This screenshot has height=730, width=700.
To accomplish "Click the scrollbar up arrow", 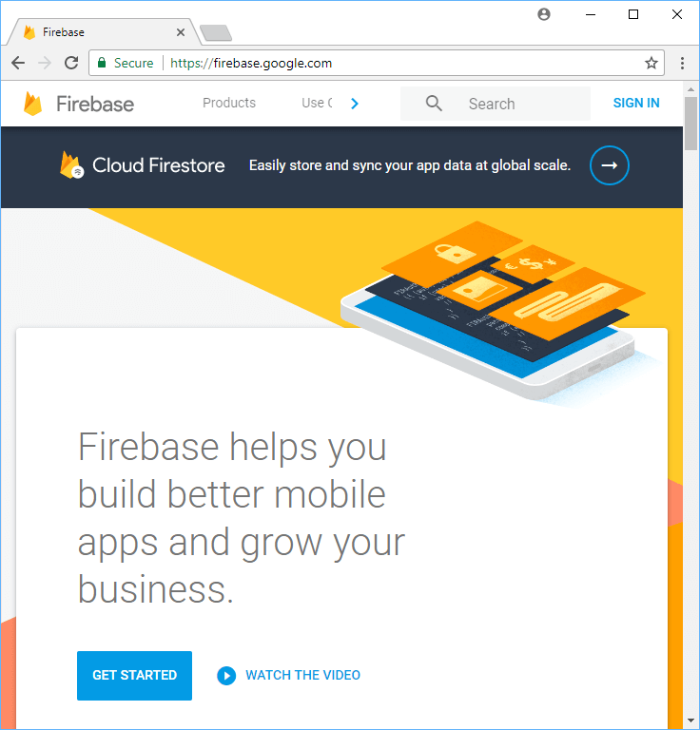I will [690, 89].
